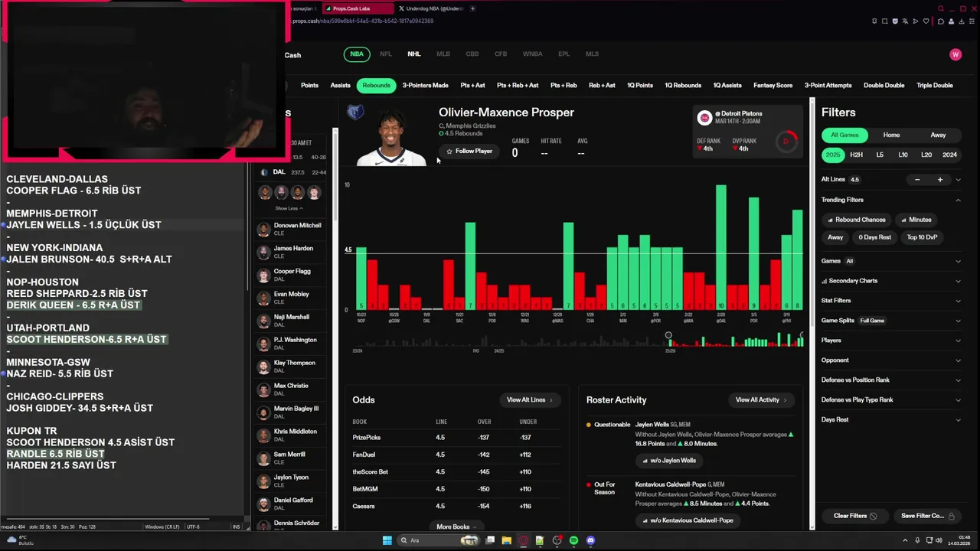980x551 pixels.
Task: Select the L10 range filter
Action: point(903,155)
